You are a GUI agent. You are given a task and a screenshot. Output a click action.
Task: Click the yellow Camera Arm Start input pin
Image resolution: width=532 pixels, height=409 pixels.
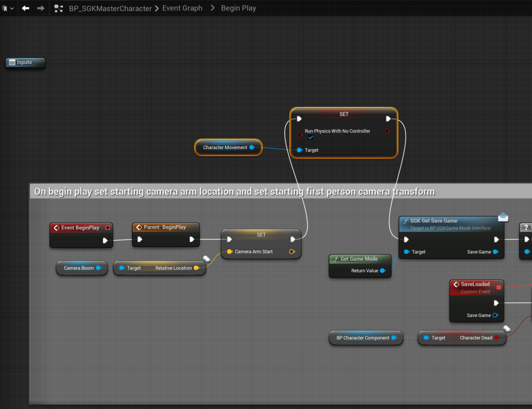230,252
